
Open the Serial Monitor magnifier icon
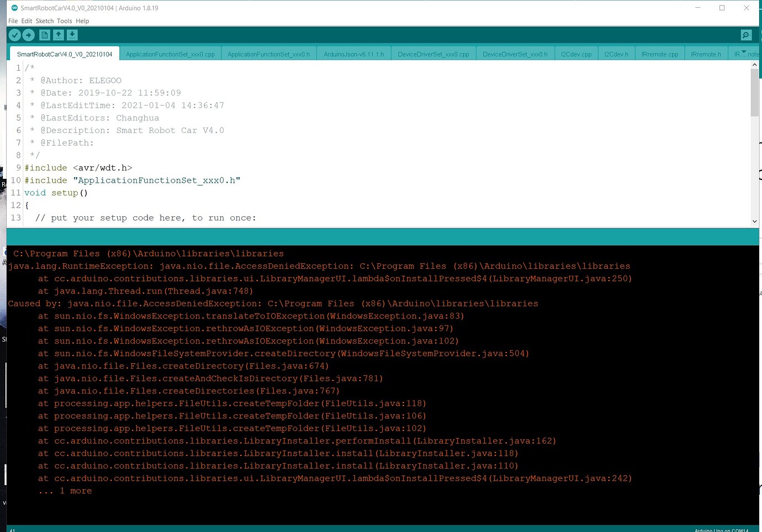(746, 35)
